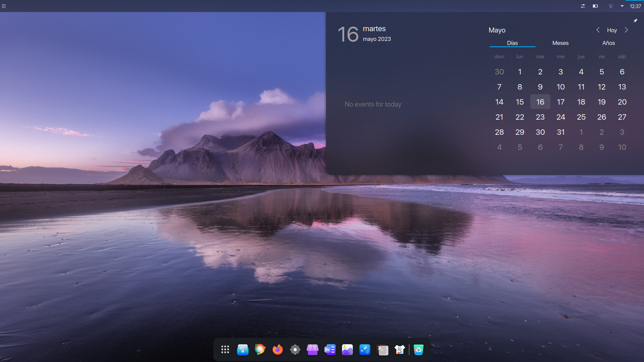Go to the next month with right chevron
The height and width of the screenshot is (362, 644).
point(626,30)
